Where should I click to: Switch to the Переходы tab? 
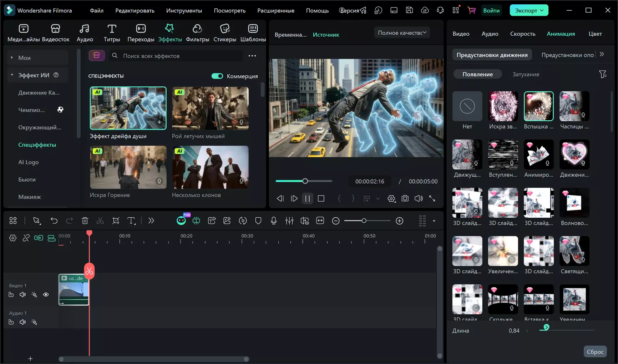click(x=141, y=33)
